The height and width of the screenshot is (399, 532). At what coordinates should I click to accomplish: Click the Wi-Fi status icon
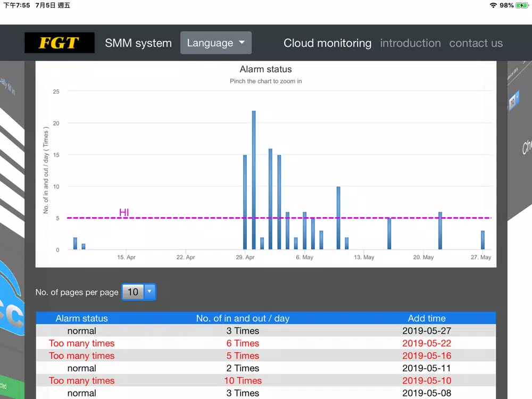493,5
